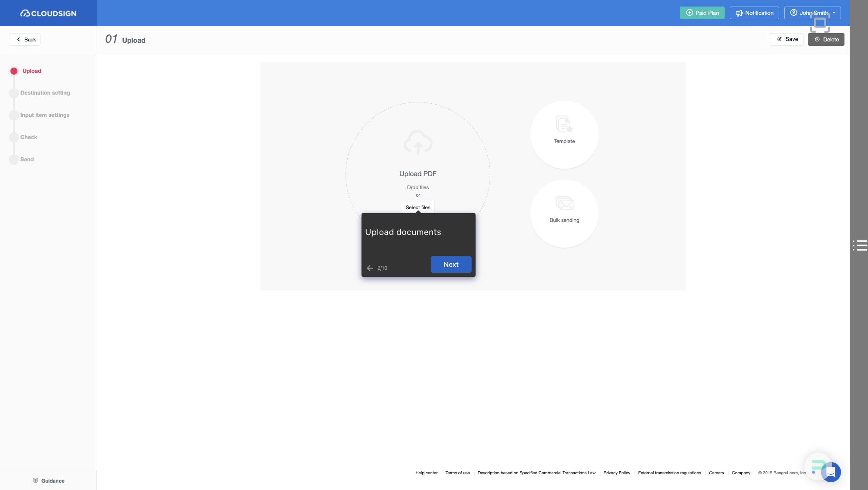Screen dimensions: 868x490
Task: Open the Notification panel via megaphone icon
Action: pyautogui.click(x=739, y=13)
